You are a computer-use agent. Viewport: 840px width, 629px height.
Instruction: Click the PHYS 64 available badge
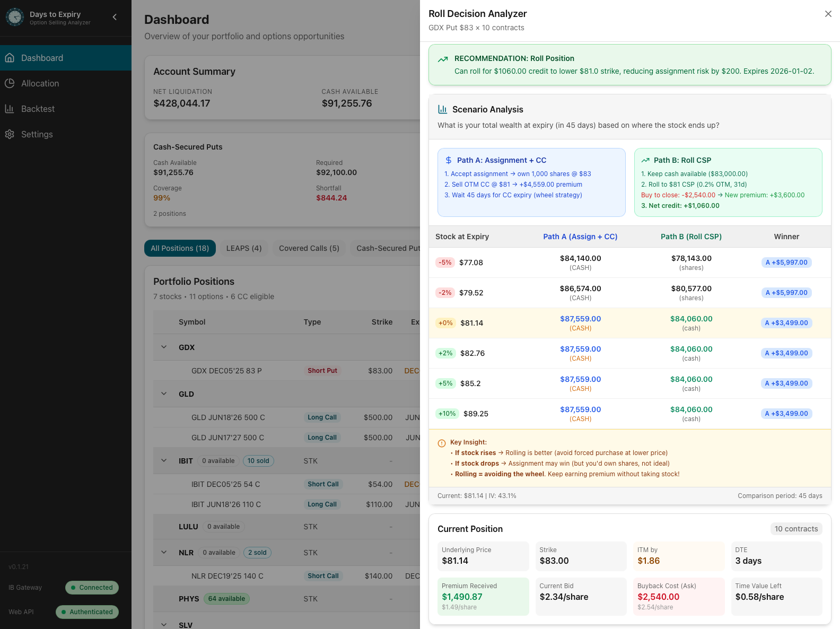[x=226, y=599]
